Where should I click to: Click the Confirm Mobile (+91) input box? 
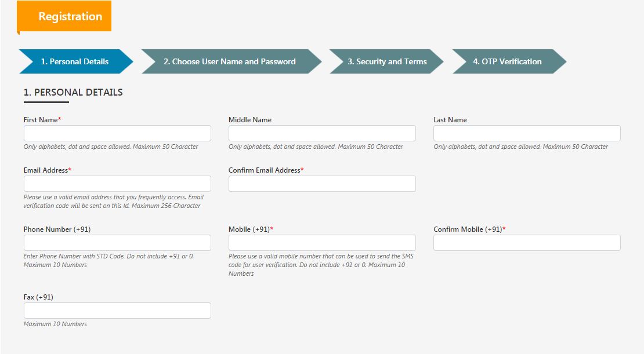(x=526, y=242)
